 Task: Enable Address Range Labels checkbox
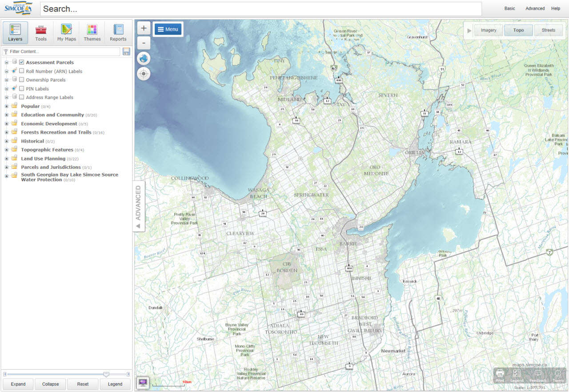[21, 97]
